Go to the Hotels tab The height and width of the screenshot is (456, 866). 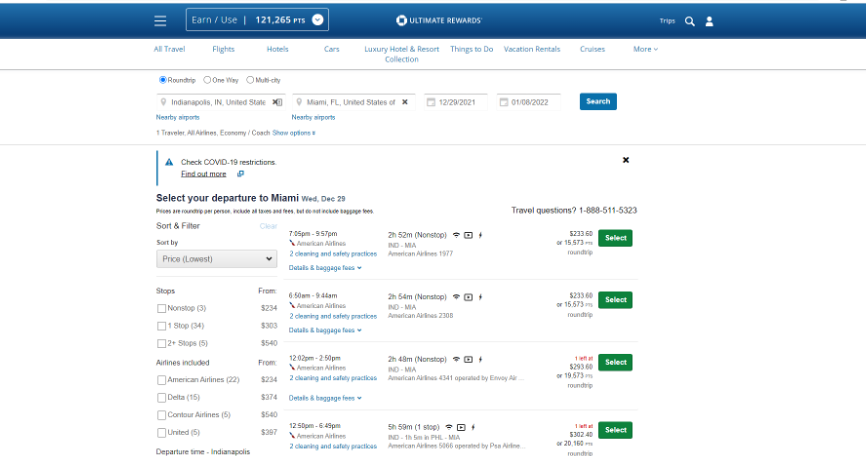[x=277, y=49]
